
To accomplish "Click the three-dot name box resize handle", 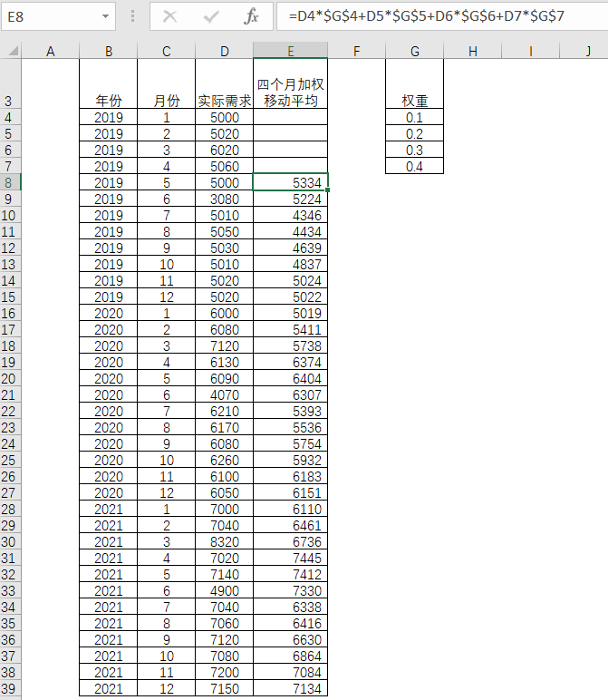I will click(133, 16).
